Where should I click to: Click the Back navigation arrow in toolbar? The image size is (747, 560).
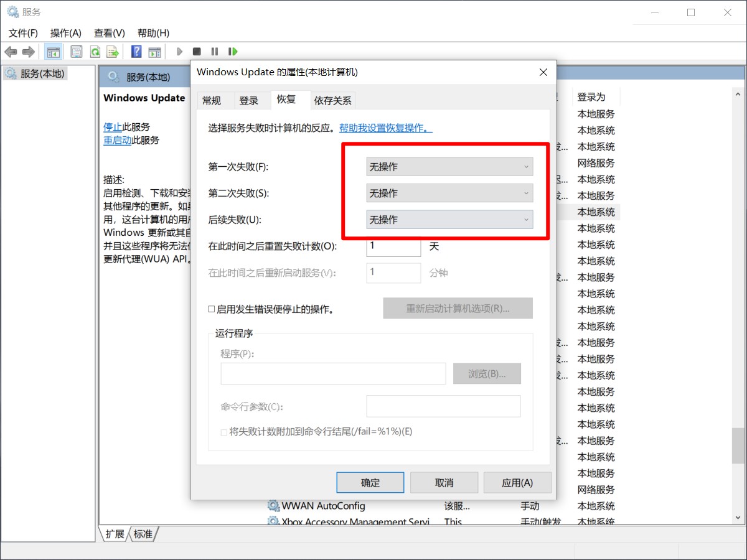[x=11, y=51]
